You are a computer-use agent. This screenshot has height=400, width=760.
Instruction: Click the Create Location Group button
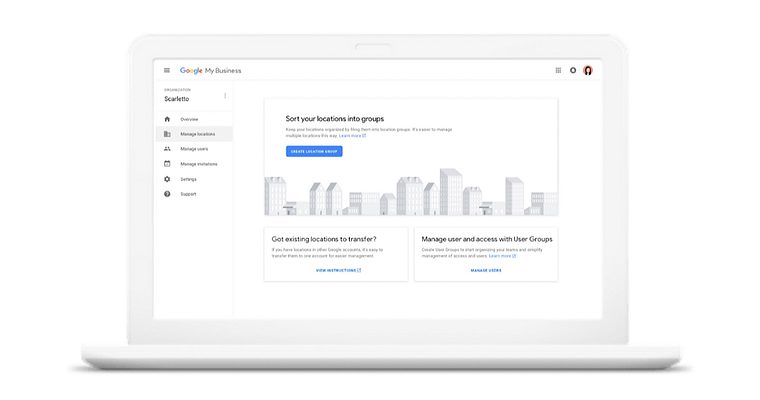(314, 151)
